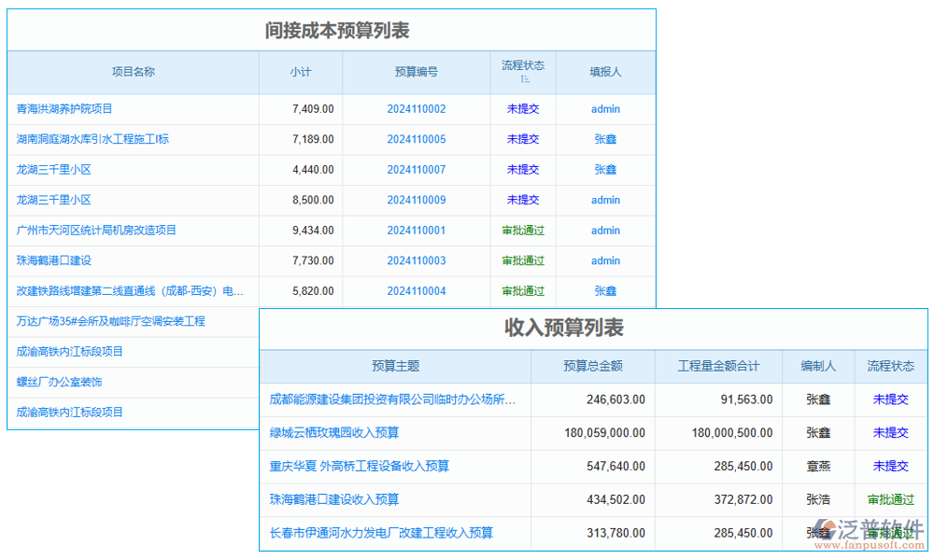Open budget number 2024110002
This screenshot has width=934, height=560.
(x=416, y=108)
